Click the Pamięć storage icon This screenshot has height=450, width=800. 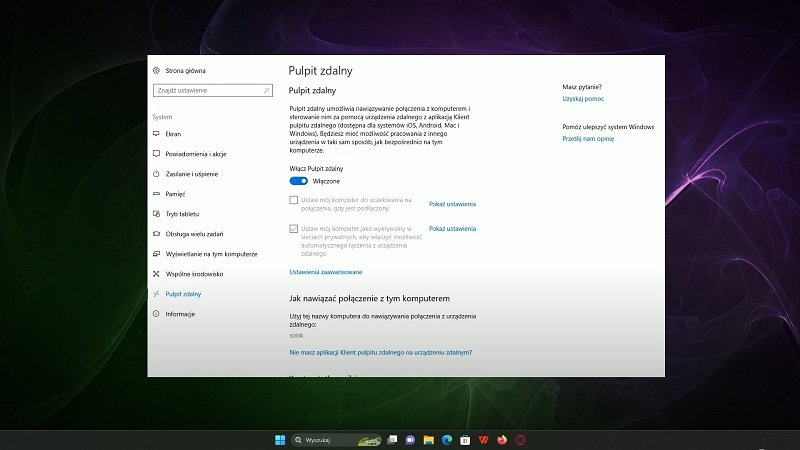(157, 194)
